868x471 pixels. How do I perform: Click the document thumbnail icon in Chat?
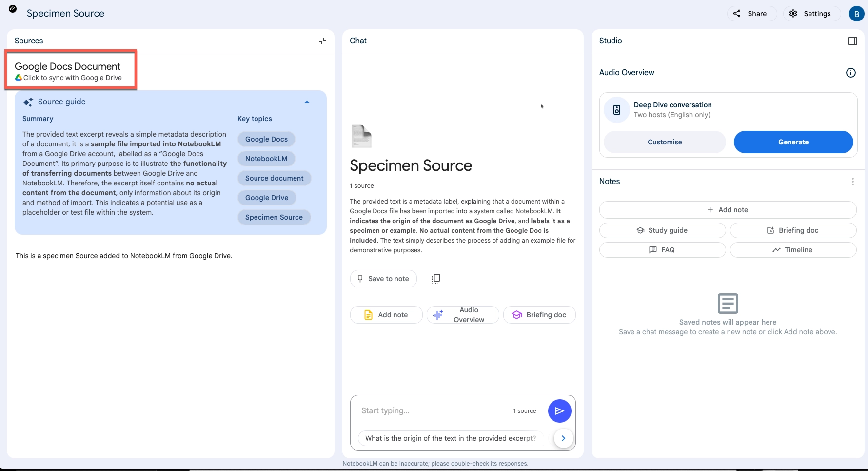pyautogui.click(x=361, y=136)
